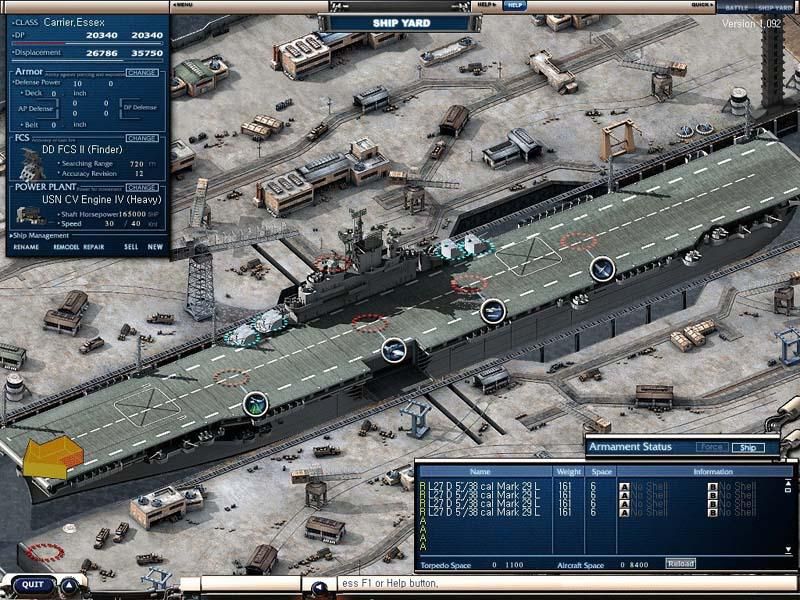The image size is (800, 600).
Task: Toggle Armament Status to Force view
Action: point(712,447)
